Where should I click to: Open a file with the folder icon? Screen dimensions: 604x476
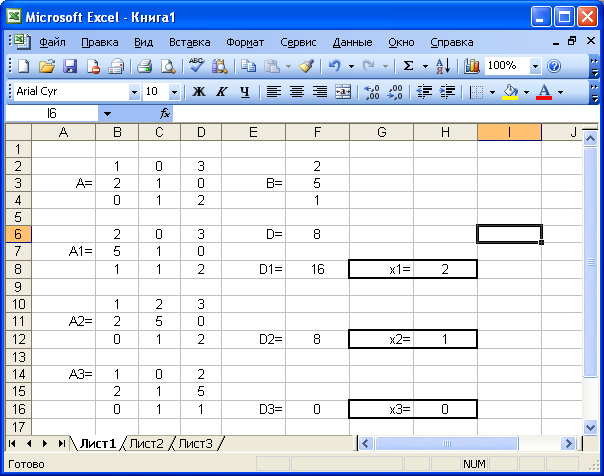click(47, 66)
